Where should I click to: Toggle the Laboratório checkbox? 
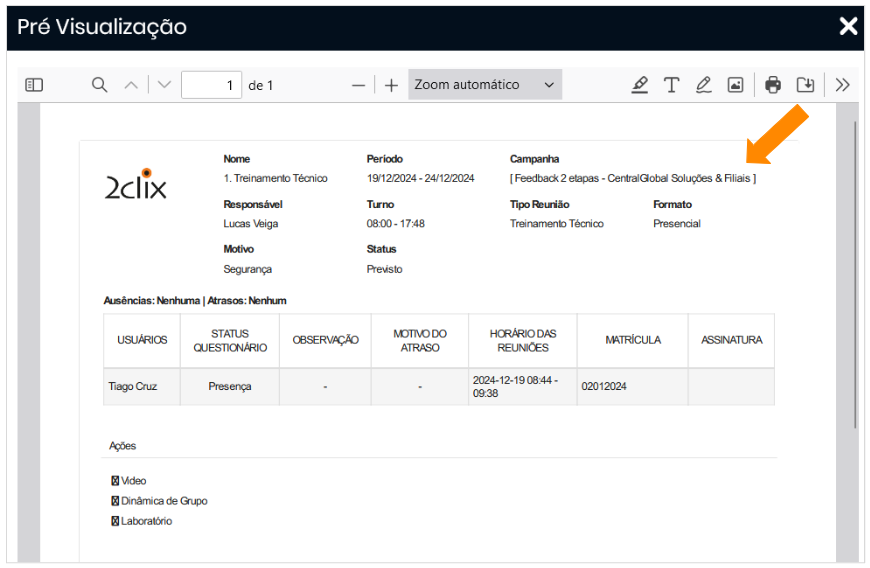coord(115,521)
